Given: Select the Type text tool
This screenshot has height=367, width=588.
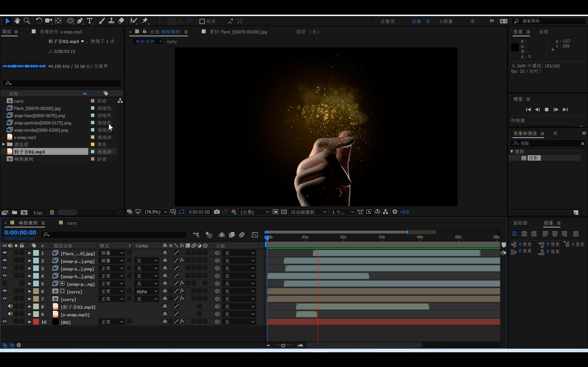Looking at the screenshot, I should pos(90,21).
